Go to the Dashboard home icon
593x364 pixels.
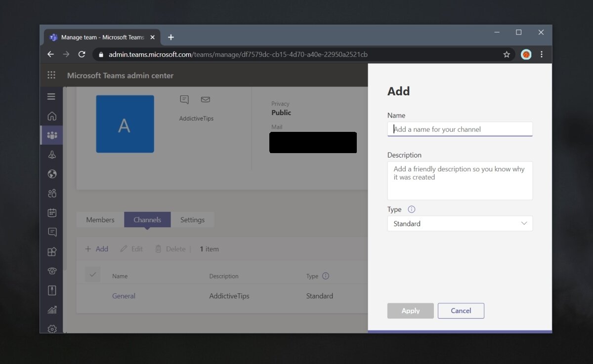(x=52, y=116)
